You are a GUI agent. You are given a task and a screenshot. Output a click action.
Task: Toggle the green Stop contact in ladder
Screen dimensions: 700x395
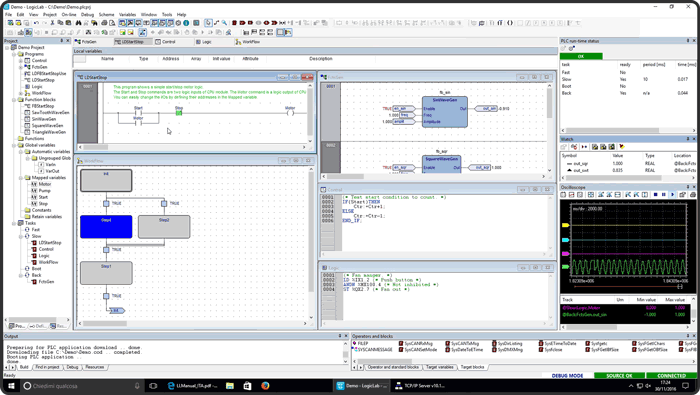[x=179, y=113]
